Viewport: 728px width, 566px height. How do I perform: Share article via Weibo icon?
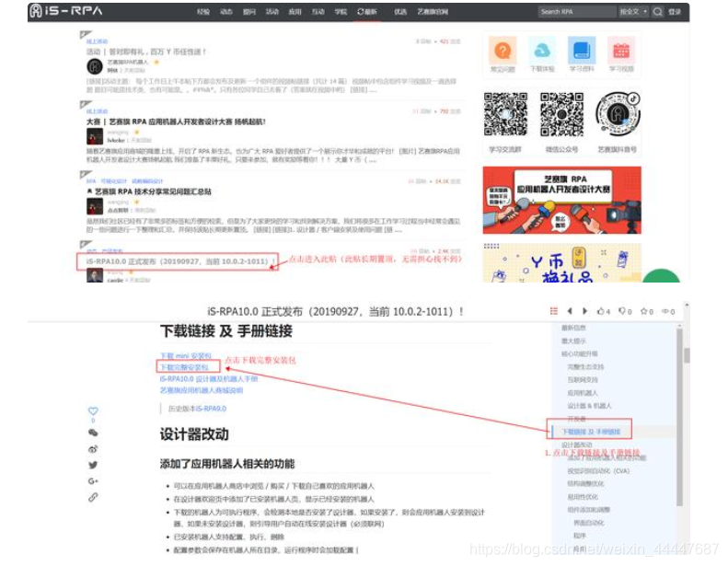93,449
